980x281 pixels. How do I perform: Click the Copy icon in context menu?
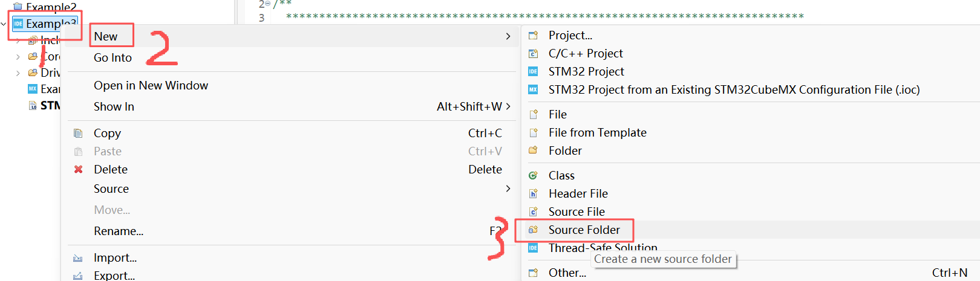(x=78, y=133)
